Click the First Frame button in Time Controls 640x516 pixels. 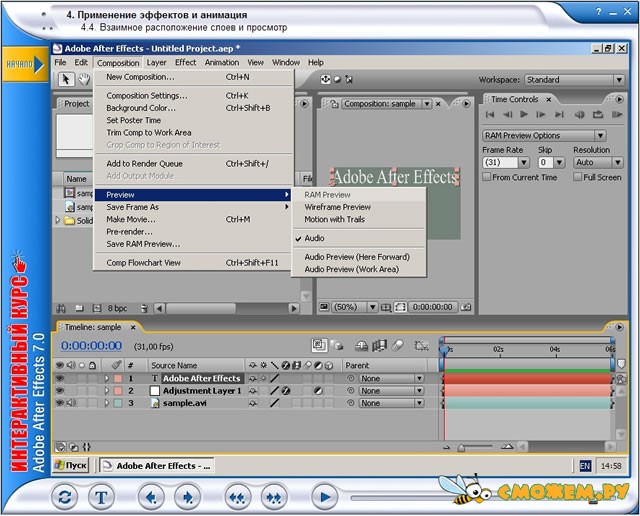490,115
